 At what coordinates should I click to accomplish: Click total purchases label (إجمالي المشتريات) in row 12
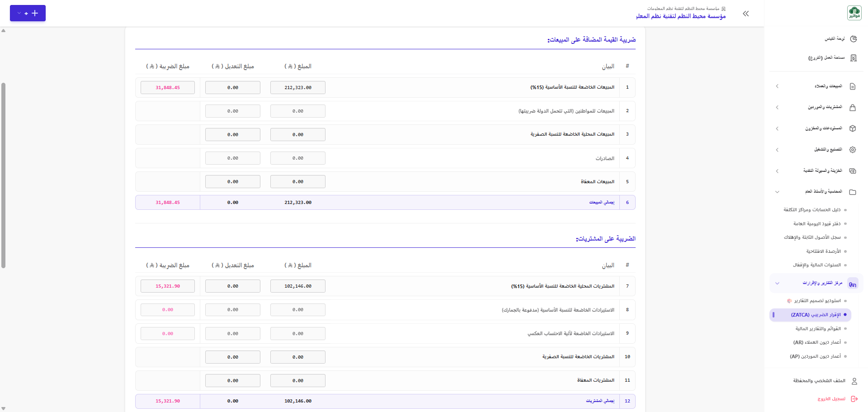[x=600, y=401]
